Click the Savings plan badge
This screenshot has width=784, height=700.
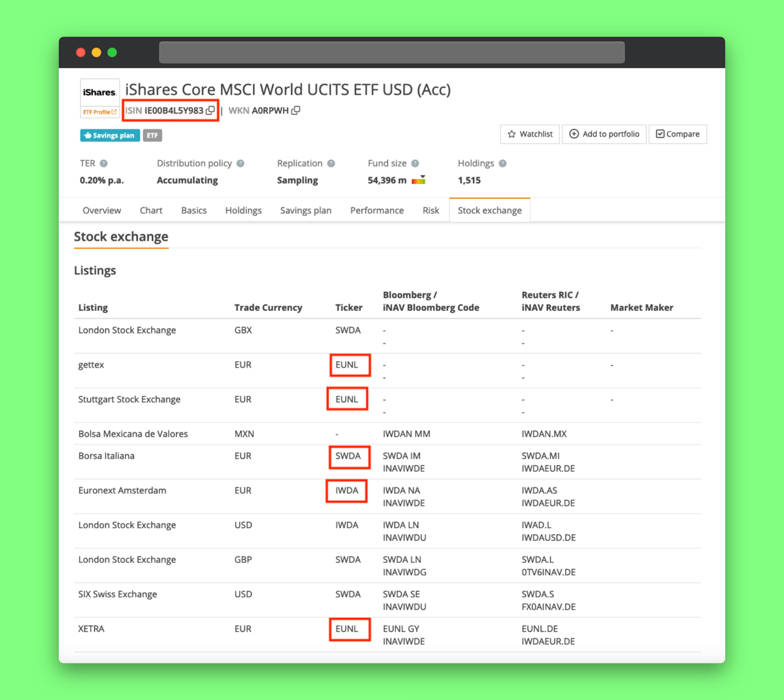(110, 136)
